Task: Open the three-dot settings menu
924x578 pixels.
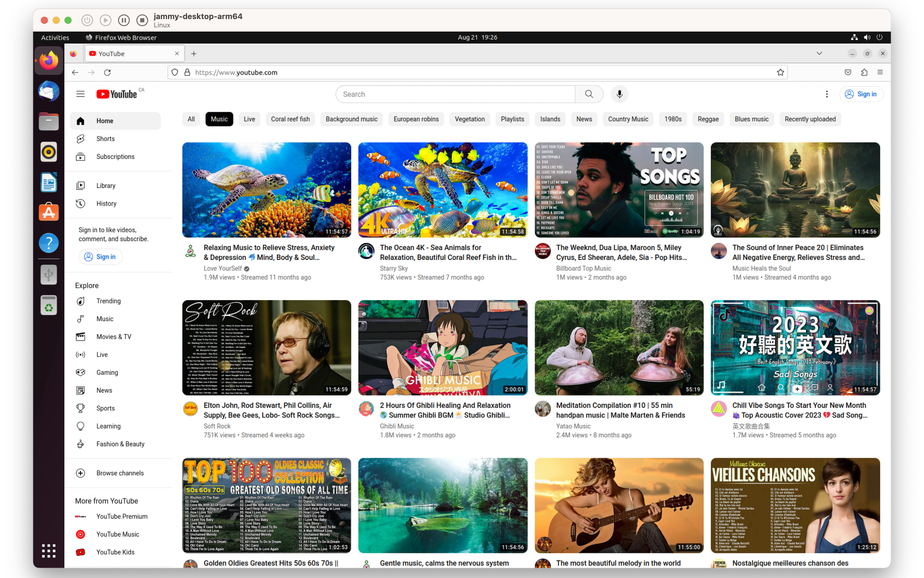Action: click(x=827, y=94)
